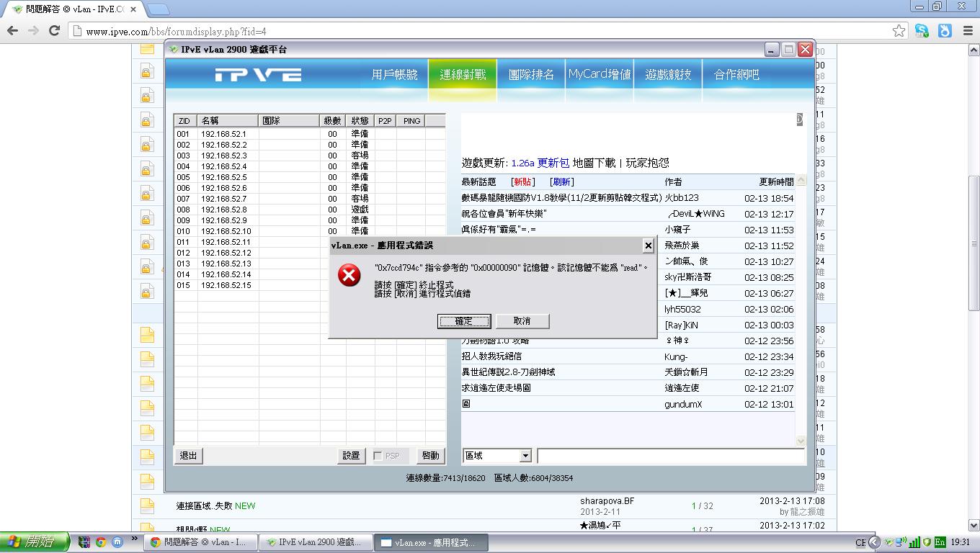The height and width of the screenshot is (553, 980).
Task: Close the error dialog with its X icon
Action: (x=648, y=246)
